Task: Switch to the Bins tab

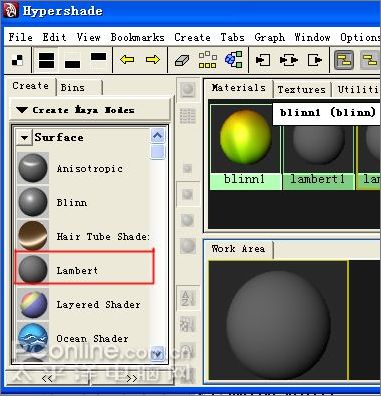Action: [x=79, y=88]
